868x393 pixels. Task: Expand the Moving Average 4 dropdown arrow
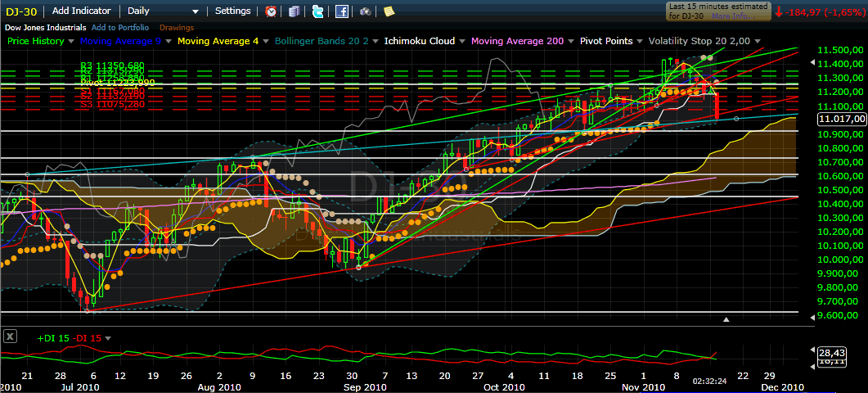(x=267, y=42)
